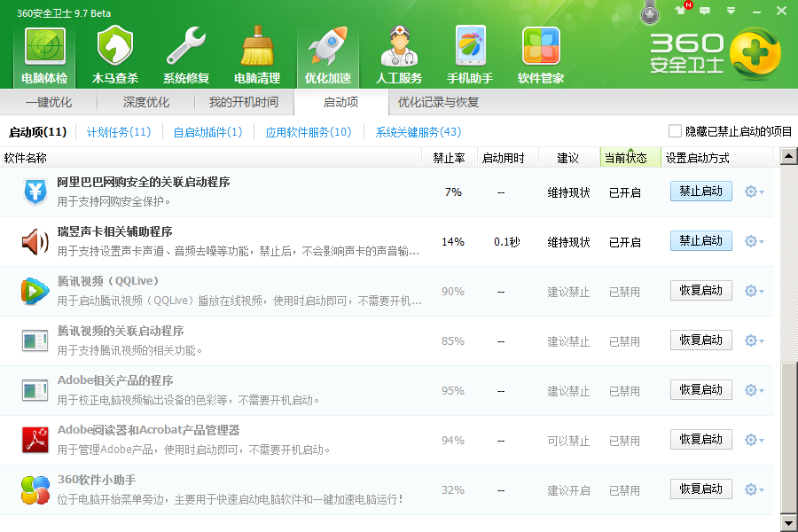Switch to 优化记录与恢复 tab

coord(438,102)
